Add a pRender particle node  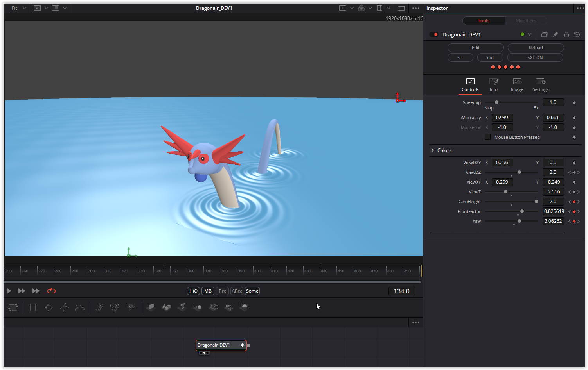pos(131,307)
